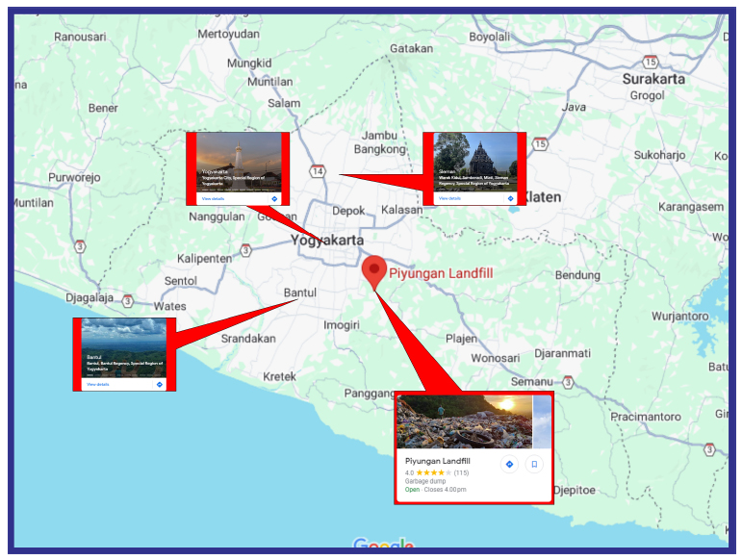Screen dimensions: 742x560
Task: Click route 3 shield below Pracimantoro
Action: (x=709, y=449)
